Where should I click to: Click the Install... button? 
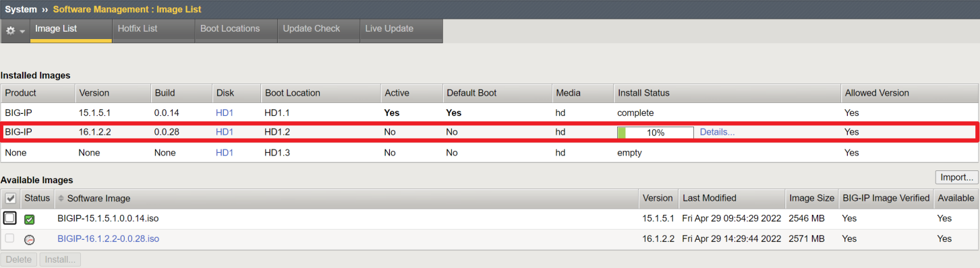pyautogui.click(x=61, y=259)
